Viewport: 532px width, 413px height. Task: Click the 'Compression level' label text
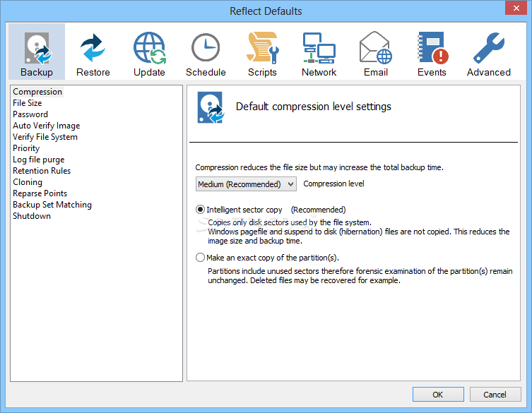click(x=333, y=184)
